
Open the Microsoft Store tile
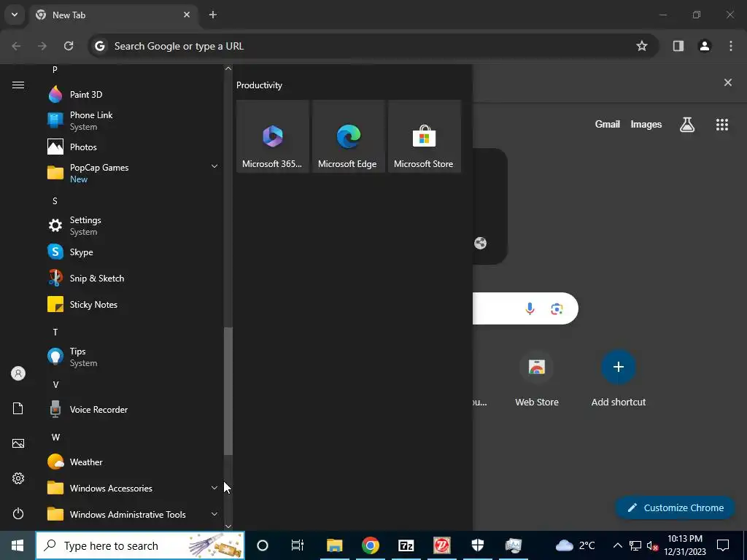[x=425, y=136]
